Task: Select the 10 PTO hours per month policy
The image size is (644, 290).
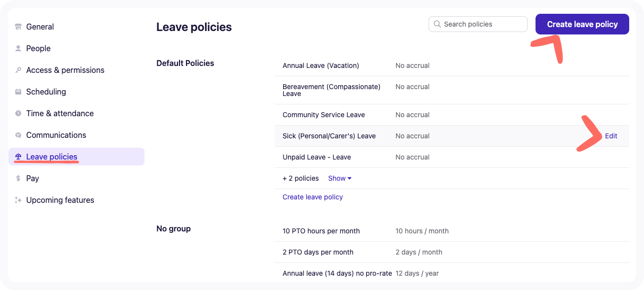Action: click(x=321, y=231)
